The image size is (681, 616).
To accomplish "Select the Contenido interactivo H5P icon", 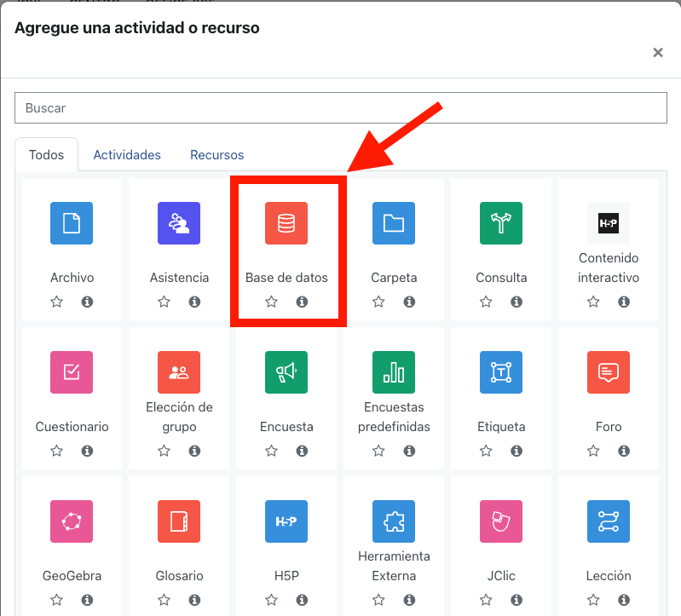I will click(609, 223).
